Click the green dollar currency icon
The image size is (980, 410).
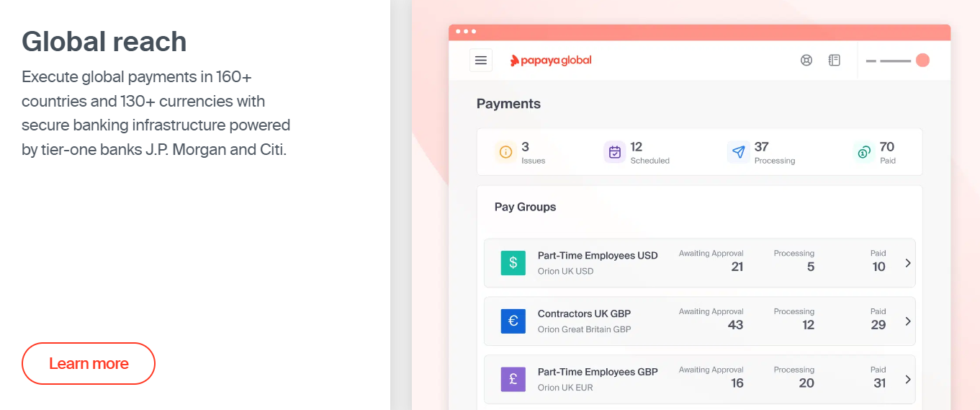pos(513,263)
